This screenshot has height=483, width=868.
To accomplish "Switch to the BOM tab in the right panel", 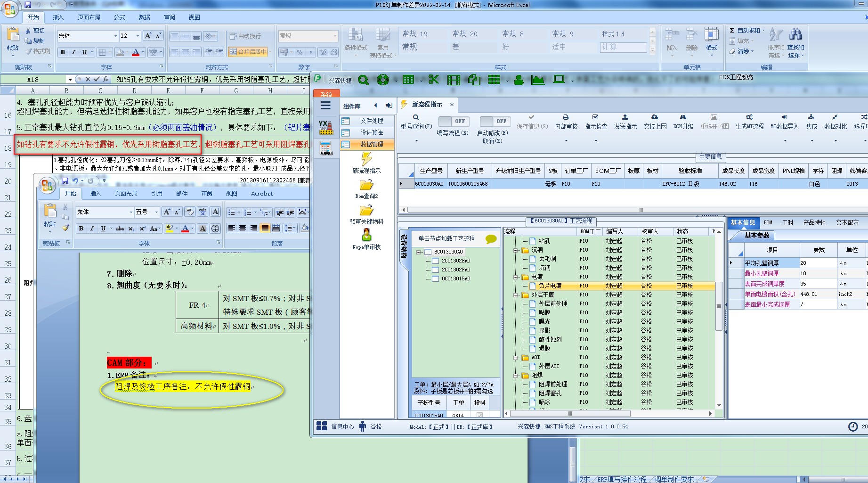I will (768, 222).
